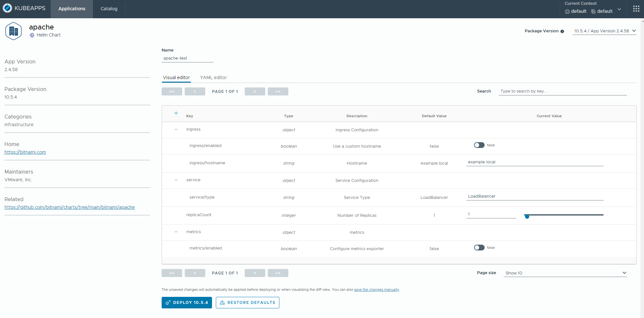The image size is (644, 318).
Task: Collapse the metrics row group
Action: [176, 232]
